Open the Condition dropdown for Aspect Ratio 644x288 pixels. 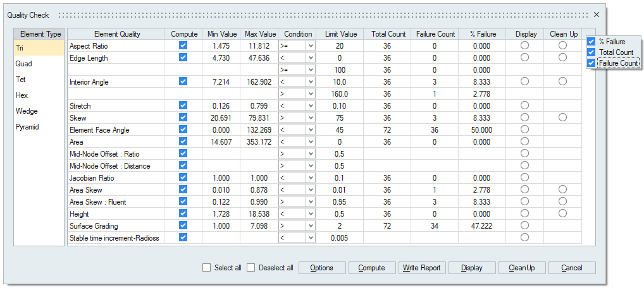[x=311, y=46]
